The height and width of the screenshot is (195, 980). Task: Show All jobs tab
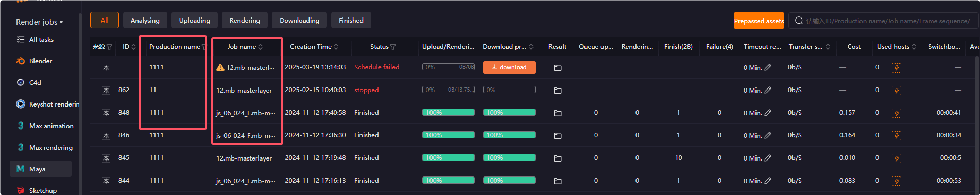[105, 20]
